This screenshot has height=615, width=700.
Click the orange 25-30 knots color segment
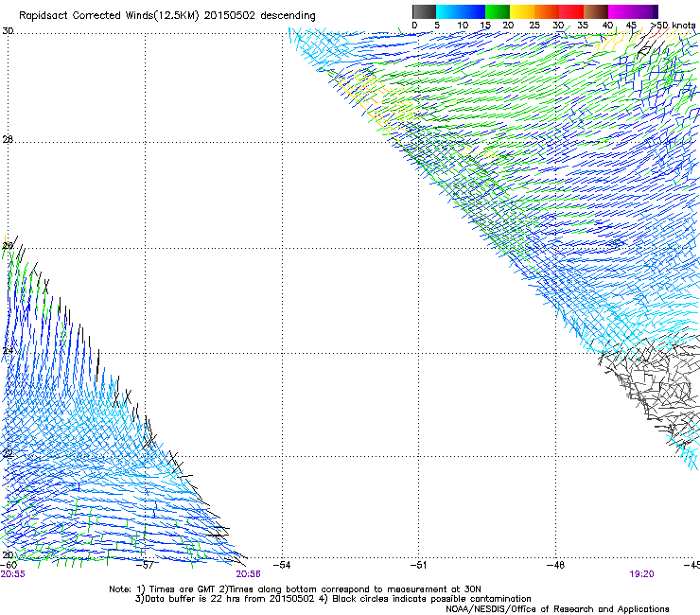pyautogui.click(x=547, y=11)
